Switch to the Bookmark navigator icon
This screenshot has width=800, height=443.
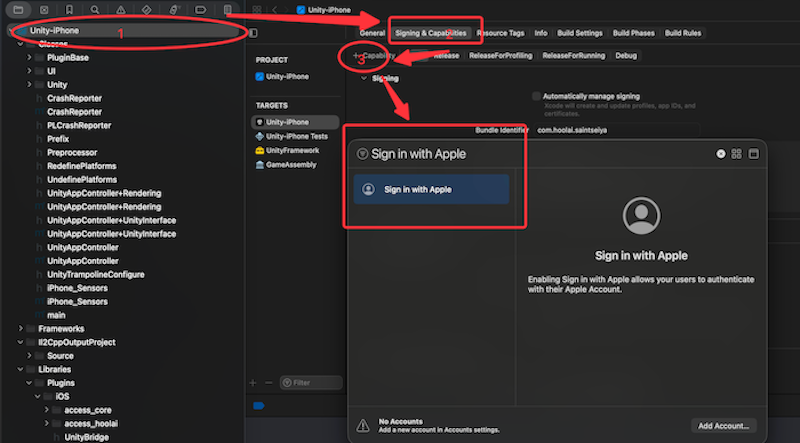click(x=69, y=9)
